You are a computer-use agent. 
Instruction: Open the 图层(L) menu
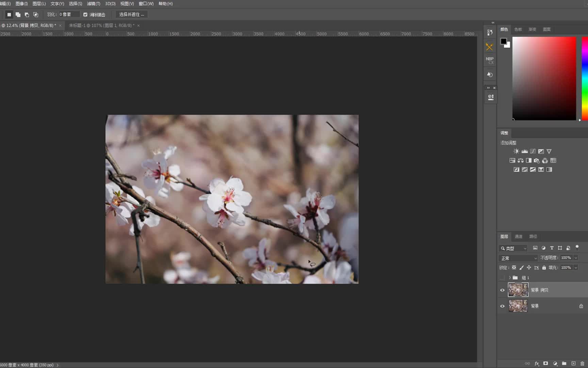click(39, 4)
